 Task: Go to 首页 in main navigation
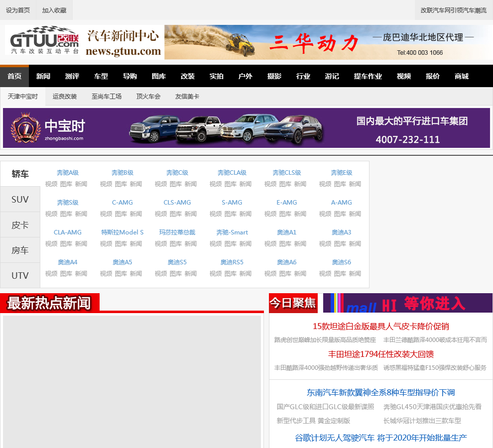point(14,76)
